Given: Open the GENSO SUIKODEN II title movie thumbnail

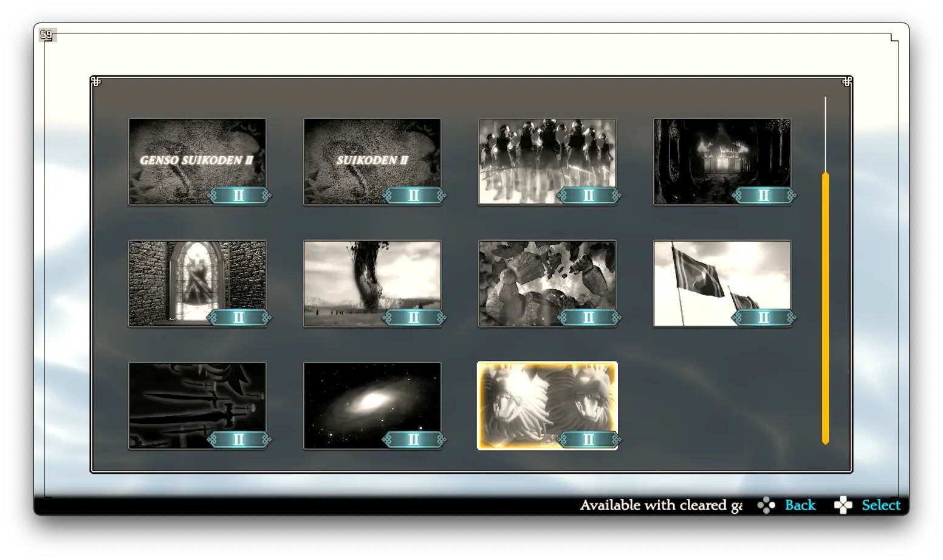Looking at the screenshot, I should coord(197,162).
